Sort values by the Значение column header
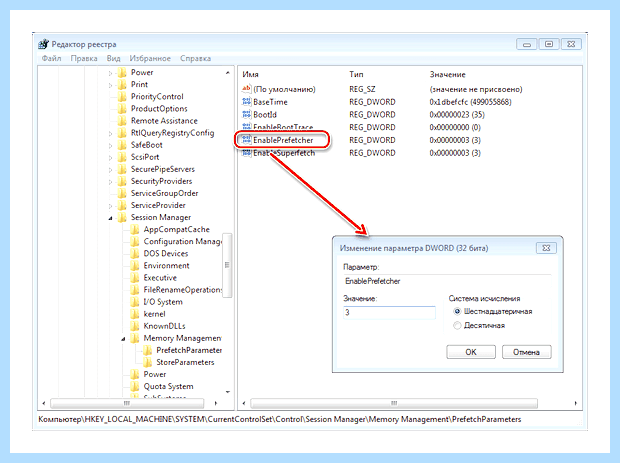Viewport: 620px width, 463px height. point(448,74)
